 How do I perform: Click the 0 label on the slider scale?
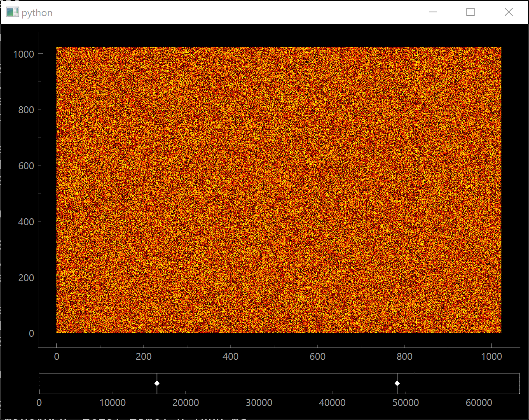pyautogui.click(x=39, y=403)
